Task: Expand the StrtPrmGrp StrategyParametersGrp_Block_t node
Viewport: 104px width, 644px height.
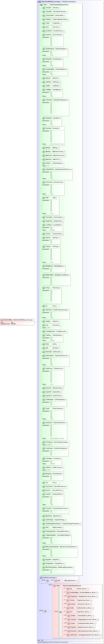Action: pyautogui.click(x=101, y=635)
